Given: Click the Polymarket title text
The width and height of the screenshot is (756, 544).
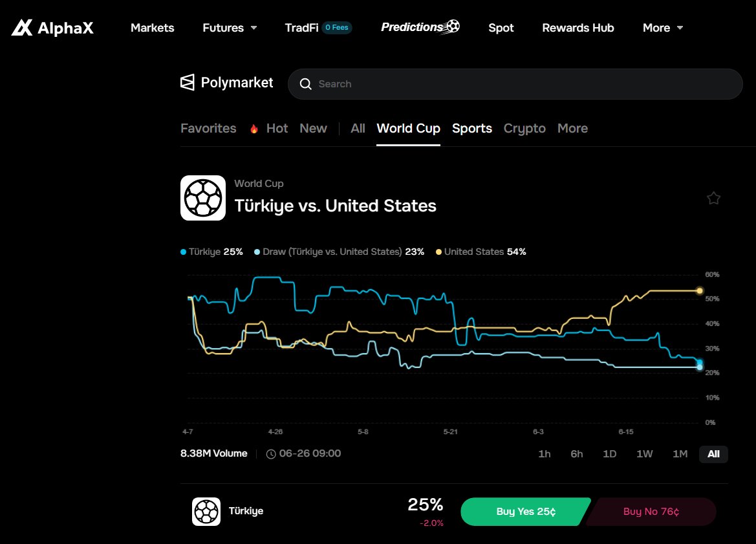Looking at the screenshot, I should (237, 82).
